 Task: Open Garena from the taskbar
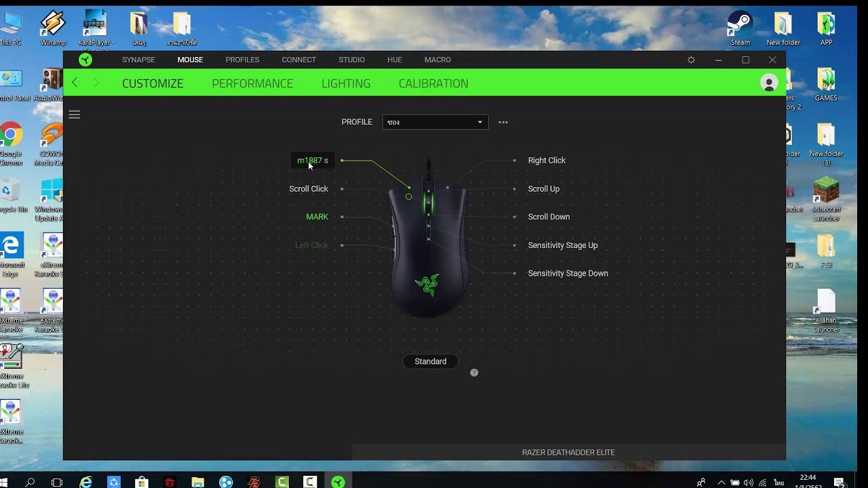click(x=170, y=482)
